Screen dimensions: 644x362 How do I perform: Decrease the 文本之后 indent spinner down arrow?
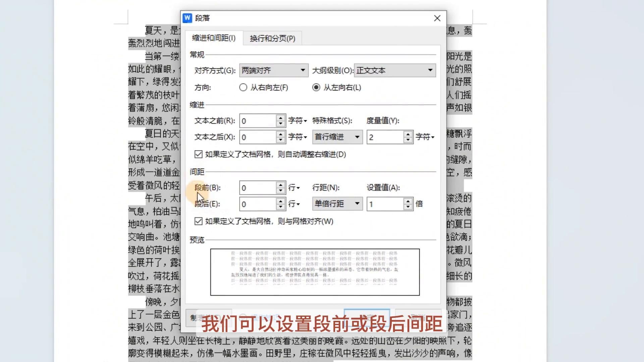pyautogui.click(x=281, y=140)
